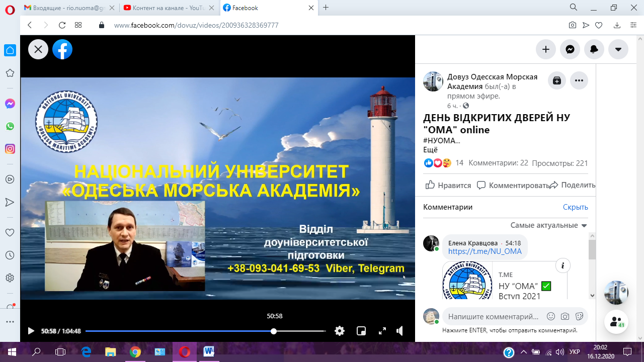Open Facebook Messenger panel
The width and height of the screenshot is (644, 362).
(x=570, y=49)
